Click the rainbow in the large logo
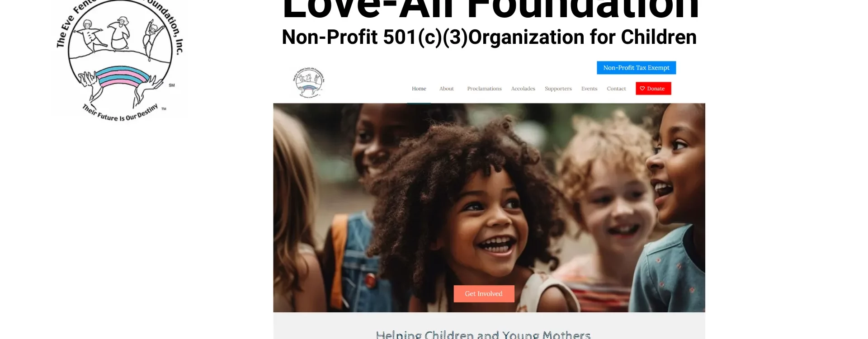868x339 pixels. click(x=123, y=76)
